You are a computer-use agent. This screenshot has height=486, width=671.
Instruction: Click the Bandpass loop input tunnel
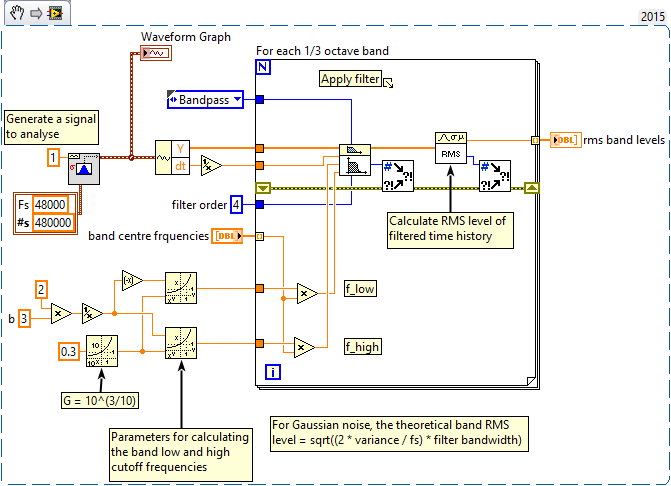pyautogui.click(x=260, y=100)
